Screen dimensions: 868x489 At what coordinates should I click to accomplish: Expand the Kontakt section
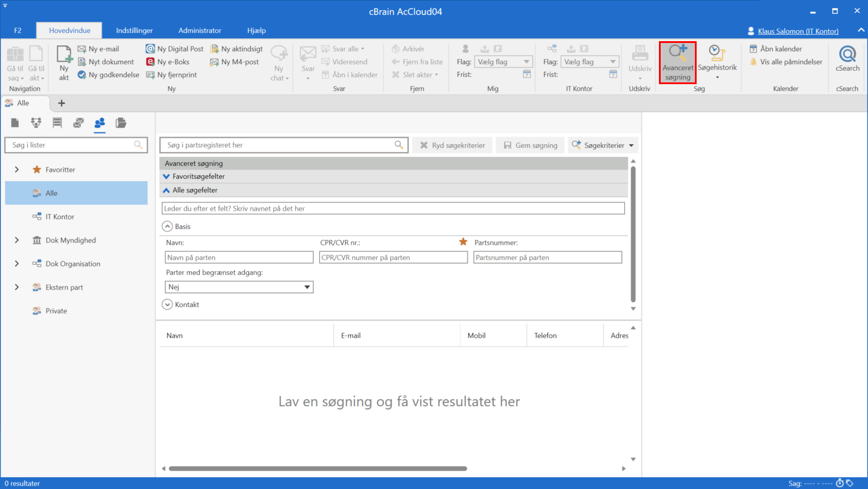(167, 305)
